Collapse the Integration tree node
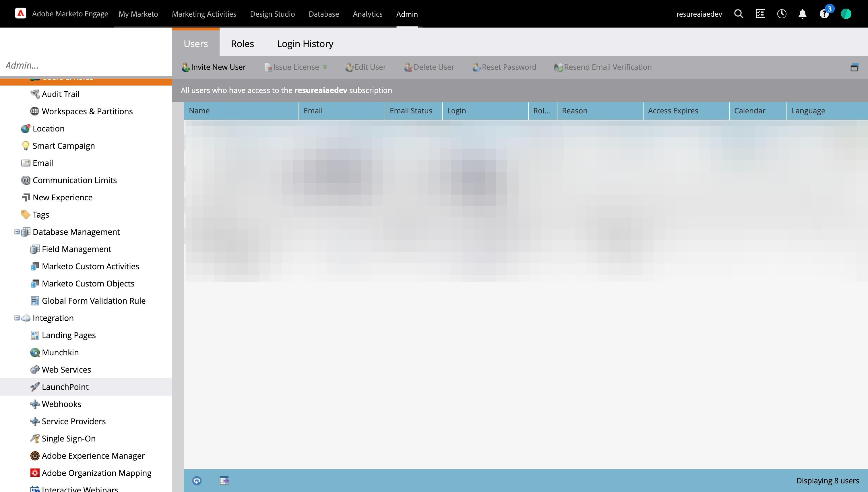The image size is (868, 492). tap(17, 318)
